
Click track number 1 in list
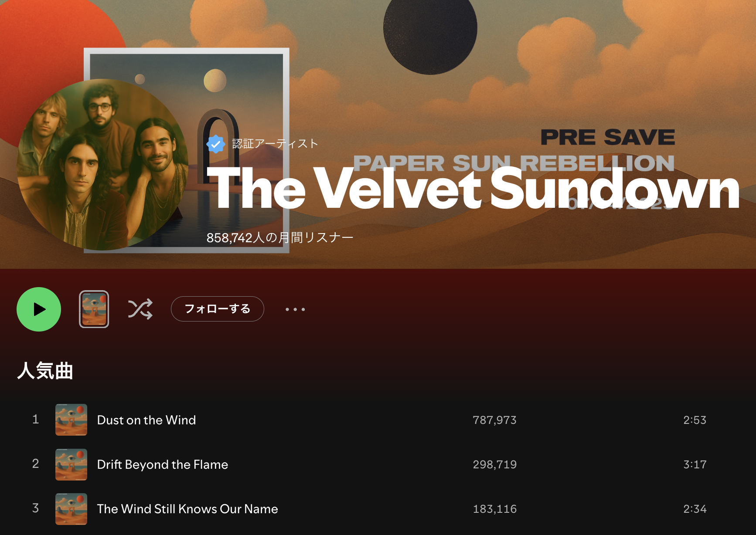[x=36, y=420]
